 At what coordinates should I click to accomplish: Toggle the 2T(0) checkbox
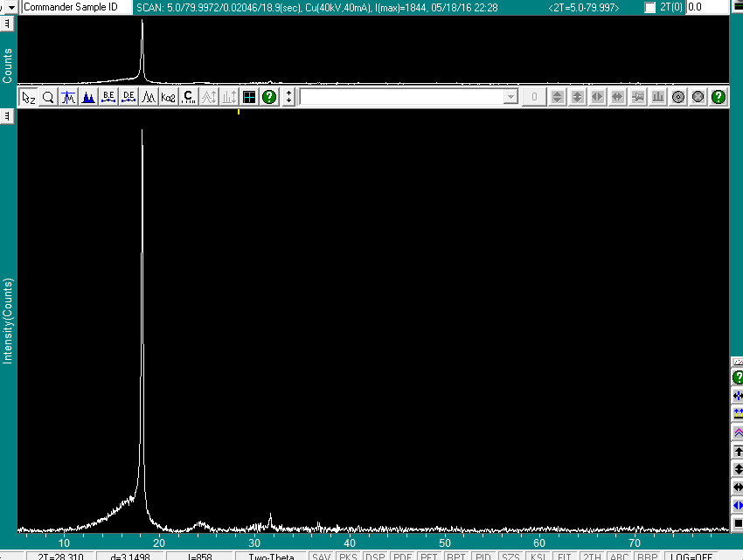(x=650, y=7)
